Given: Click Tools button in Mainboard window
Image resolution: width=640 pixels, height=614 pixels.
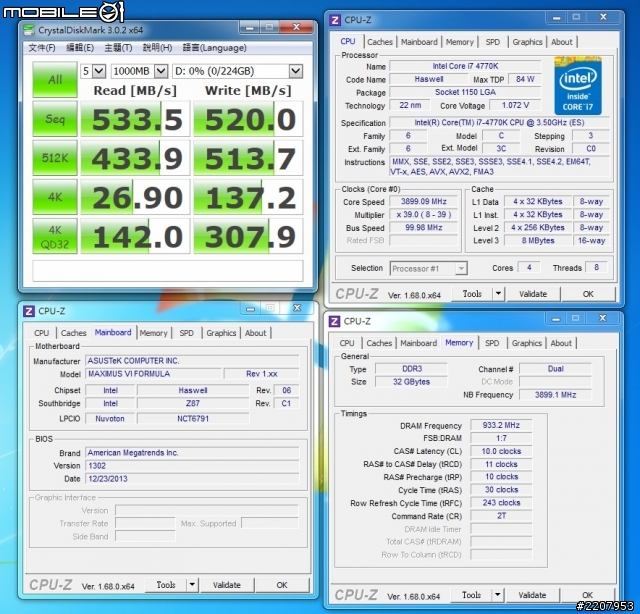Looking at the screenshot, I should point(166,585).
